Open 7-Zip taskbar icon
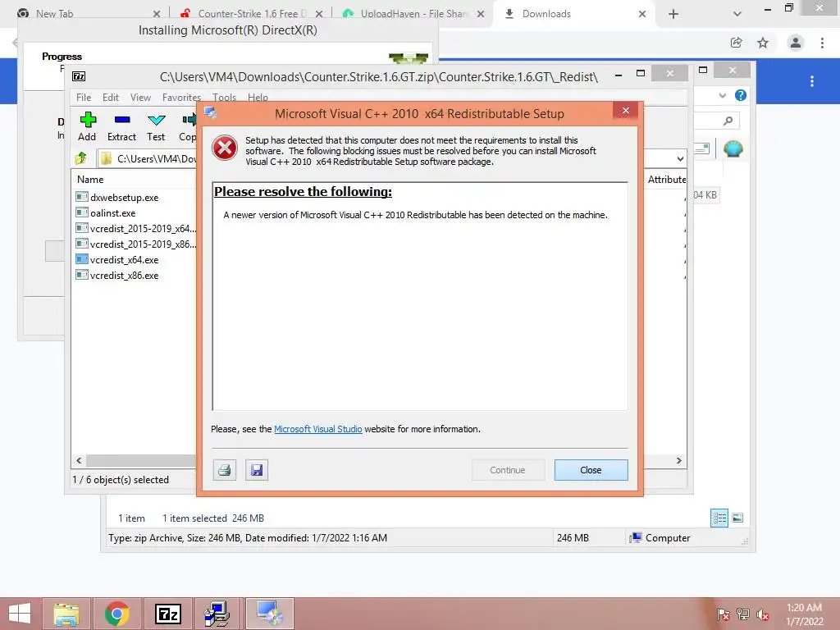The height and width of the screenshot is (630, 840). click(x=167, y=614)
